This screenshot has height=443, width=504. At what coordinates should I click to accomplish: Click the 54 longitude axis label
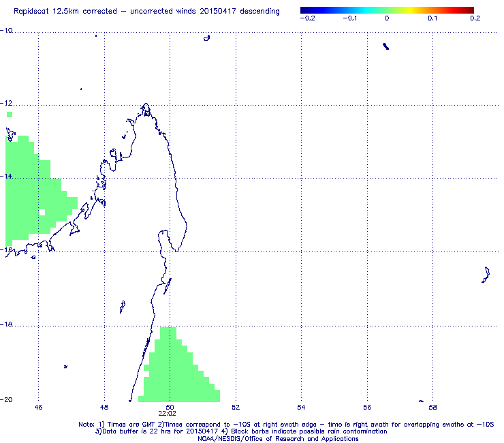301,408
